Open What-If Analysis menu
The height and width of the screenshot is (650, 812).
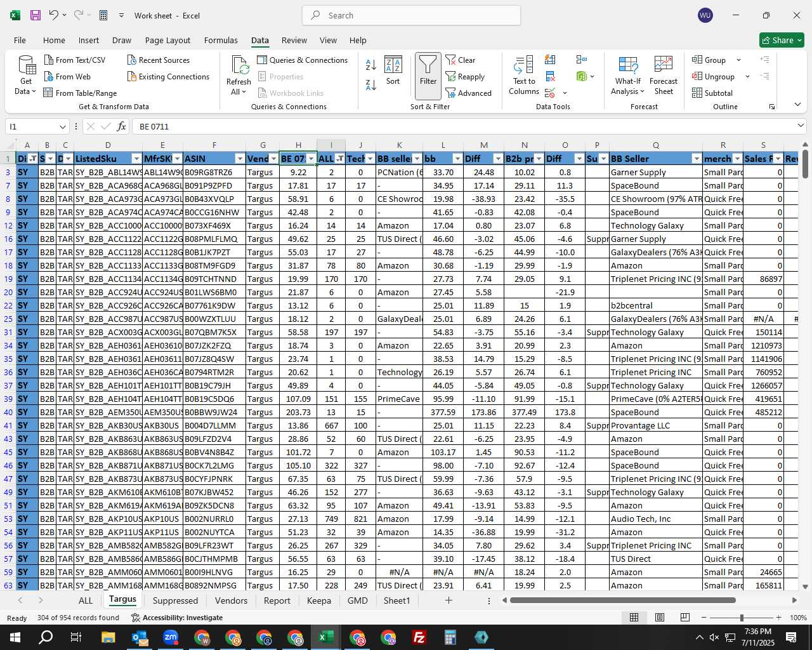point(627,76)
